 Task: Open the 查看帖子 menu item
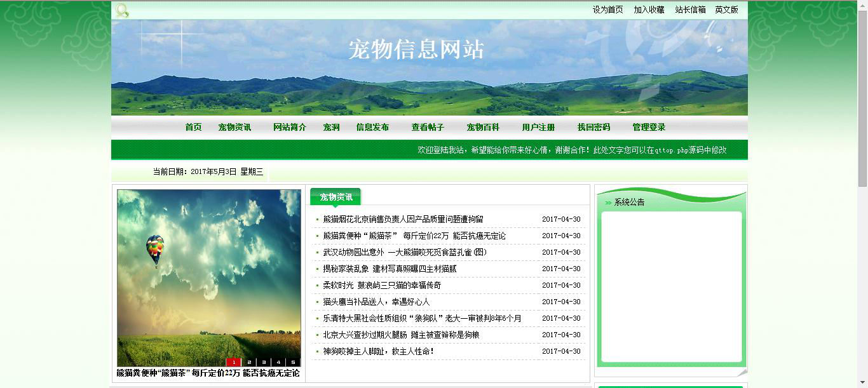point(427,127)
